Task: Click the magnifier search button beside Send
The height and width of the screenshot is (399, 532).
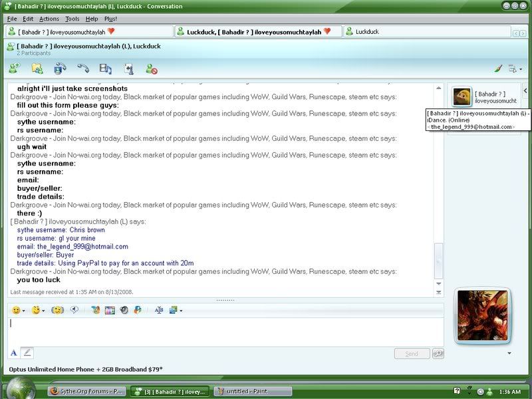Action: [438, 354]
